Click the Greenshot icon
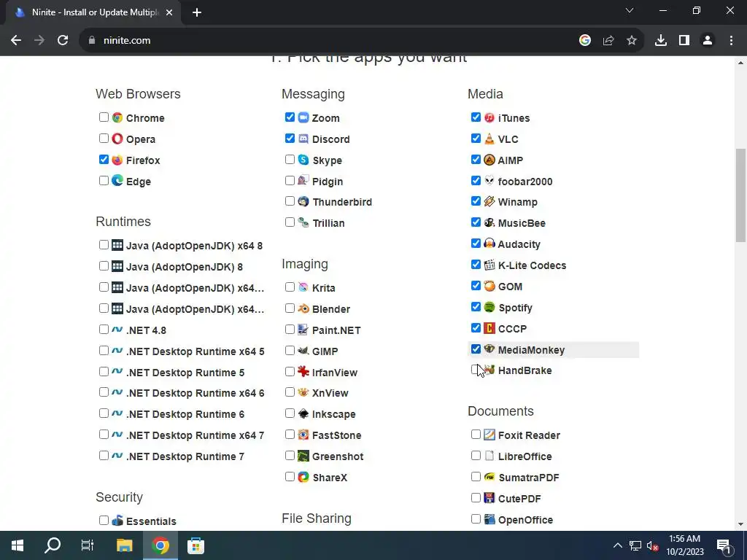Viewport: 747px width, 560px height. point(303,456)
